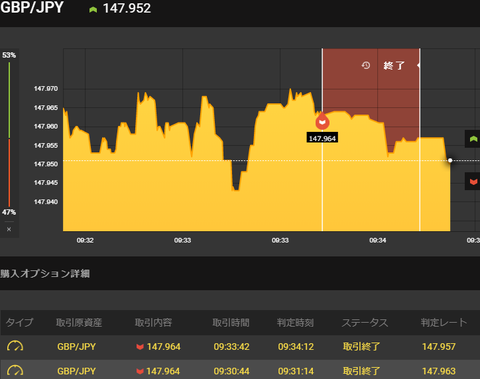This screenshot has height=379, width=480.
Task: Click the white current price dot on chart
Action: click(x=450, y=160)
